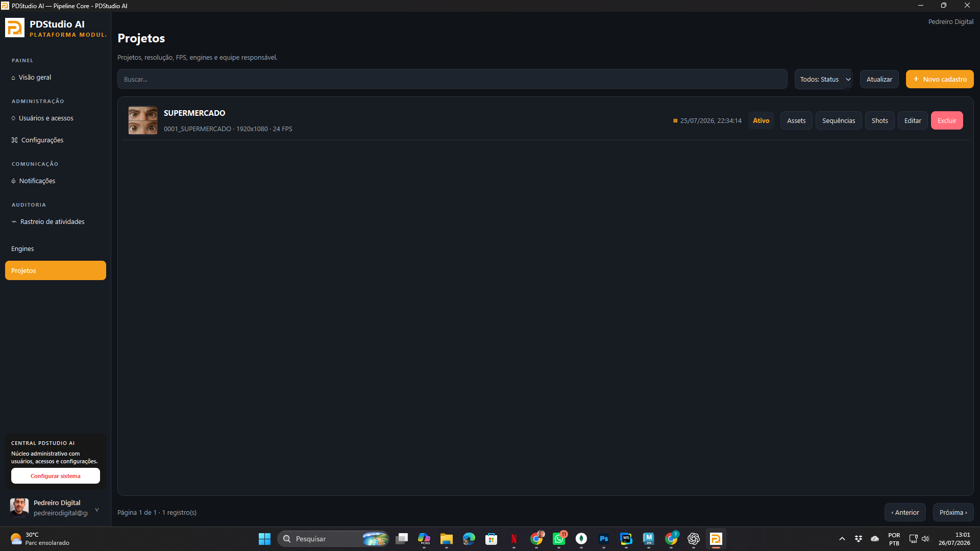Open the Todos: Status dropdown
Image resolution: width=980 pixels, height=551 pixels.
pyautogui.click(x=823, y=79)
